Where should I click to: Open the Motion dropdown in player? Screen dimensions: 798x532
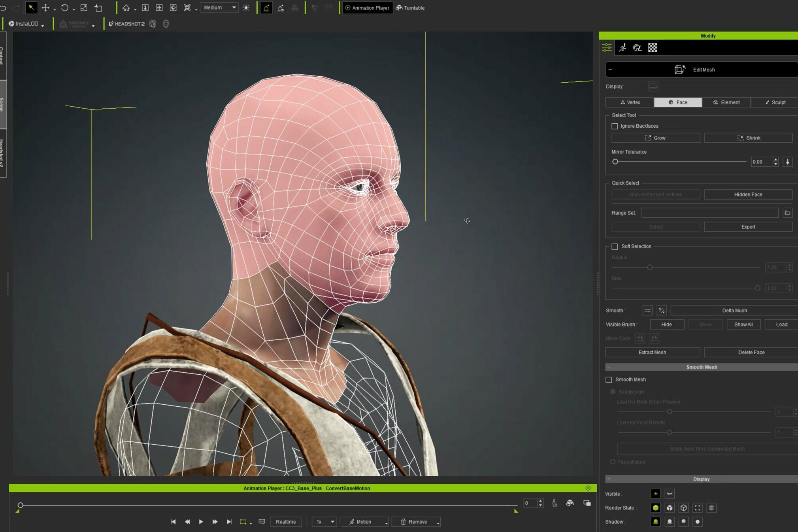pos(364,522)
